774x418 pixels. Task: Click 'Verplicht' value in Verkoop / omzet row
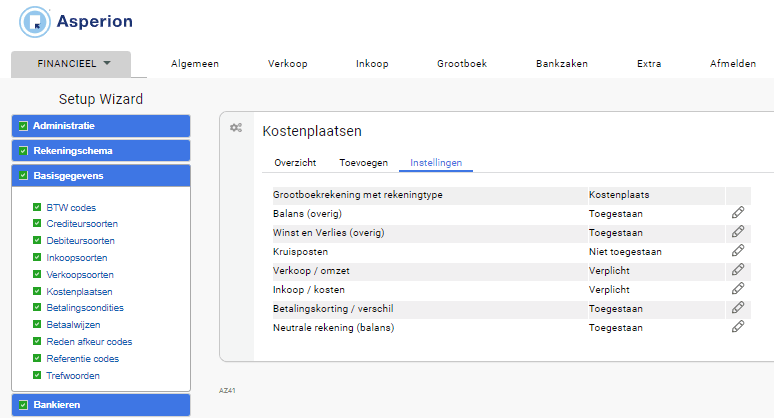coord(609,270)
